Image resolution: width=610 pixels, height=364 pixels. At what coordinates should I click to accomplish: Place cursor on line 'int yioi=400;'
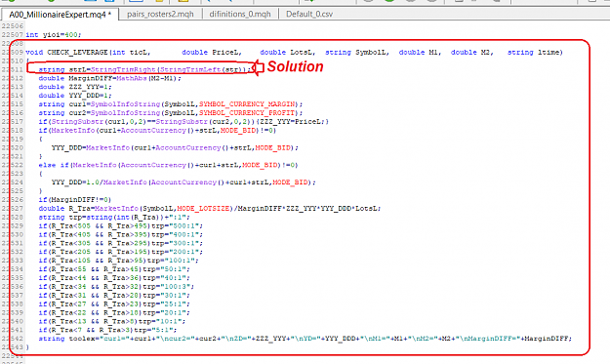(54, 34)
